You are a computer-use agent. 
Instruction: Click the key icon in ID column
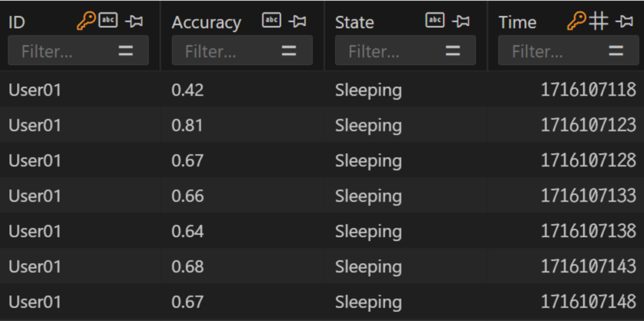86,20
